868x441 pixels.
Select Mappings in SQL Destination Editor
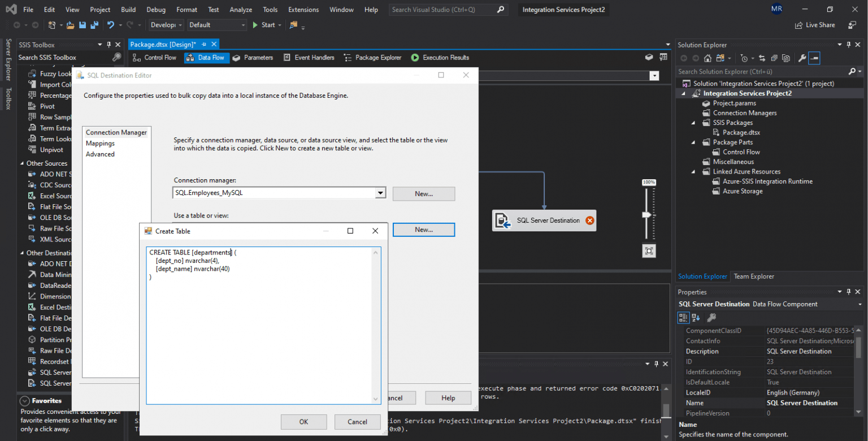pyautogui.click(x=100, y=143)
